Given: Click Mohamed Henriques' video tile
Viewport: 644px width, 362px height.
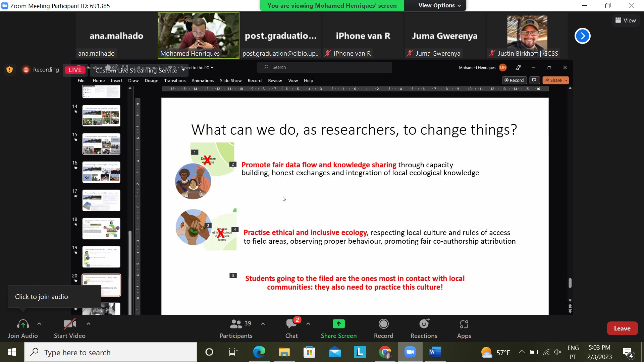Looking at the screenshot, I should coord(199,36).
